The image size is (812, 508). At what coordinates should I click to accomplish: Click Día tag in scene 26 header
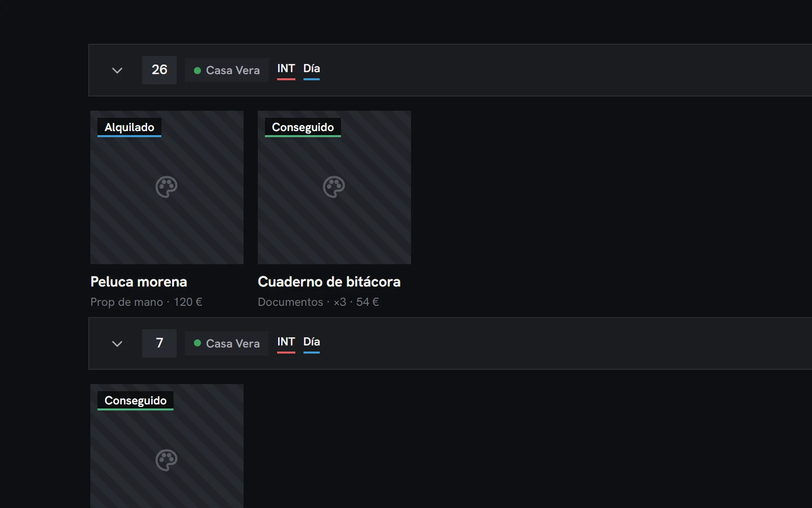312,70
